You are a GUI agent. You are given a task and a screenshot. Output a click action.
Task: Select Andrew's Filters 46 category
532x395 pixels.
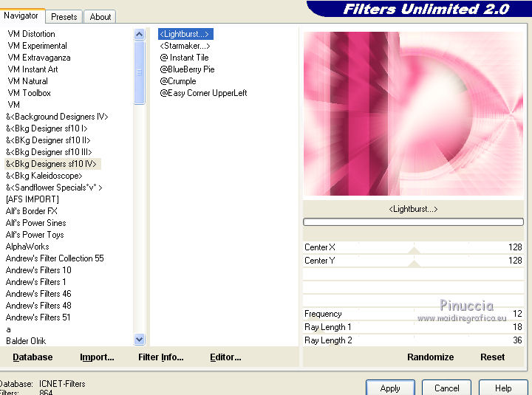click(x=38, y=294)
